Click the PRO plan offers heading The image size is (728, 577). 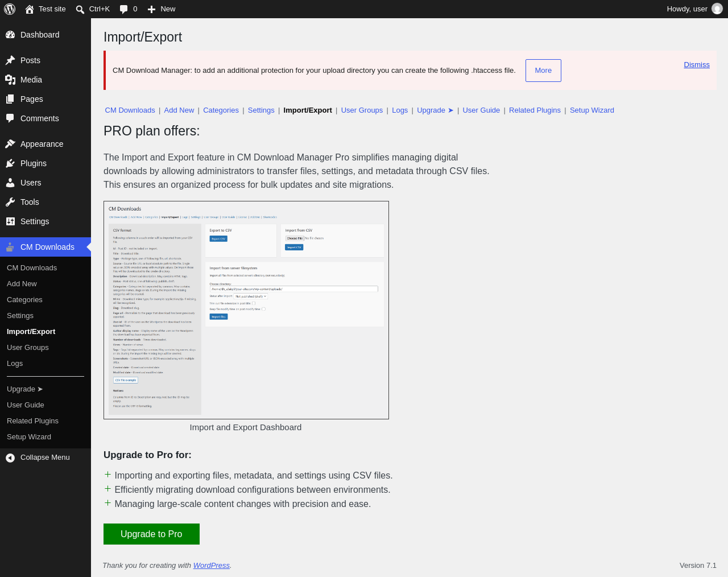click(152, 131)
